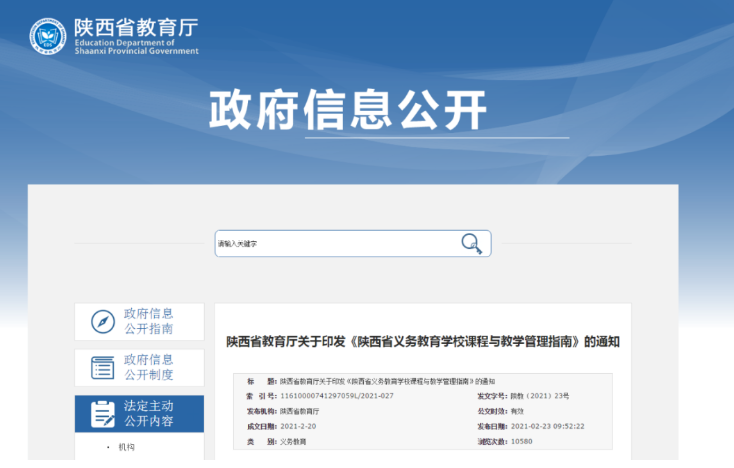Click the index number 11610000741297059L/2021-027

tap(336, 396)
